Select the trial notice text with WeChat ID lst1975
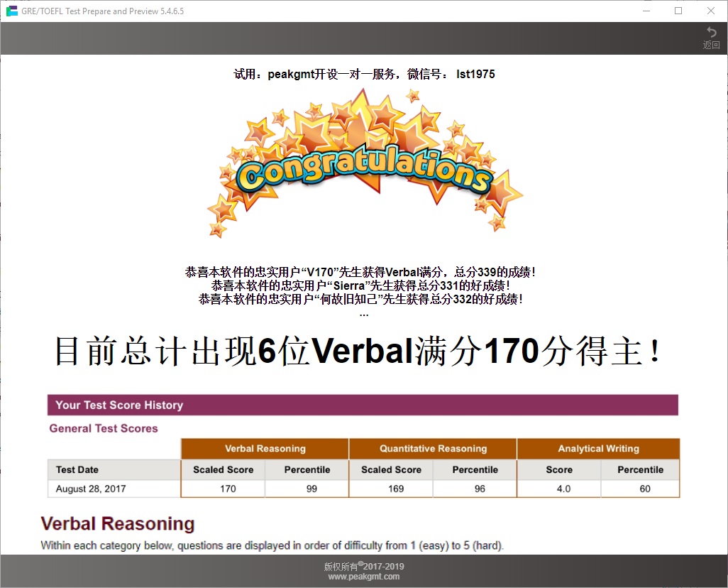This screenshot has width=728, height=588. [364, 74]
